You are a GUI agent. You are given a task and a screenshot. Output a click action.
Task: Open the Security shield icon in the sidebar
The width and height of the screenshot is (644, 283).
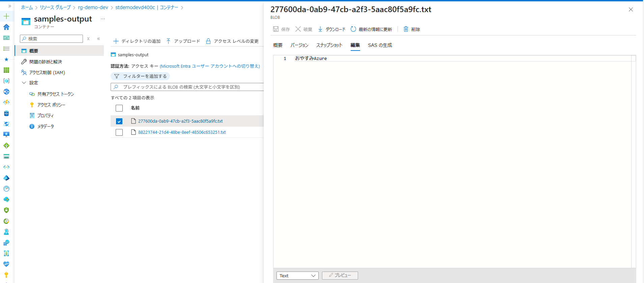[6, 210]
